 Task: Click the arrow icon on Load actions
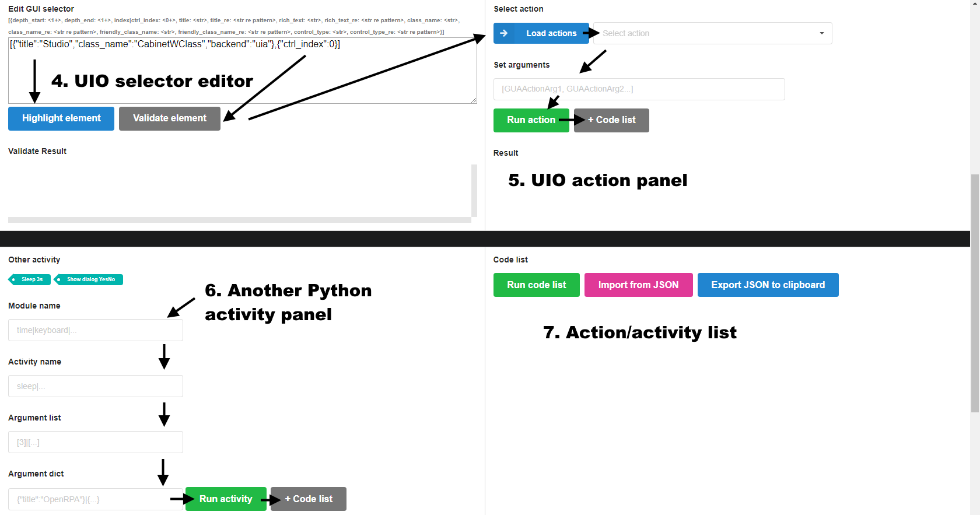pos(504,33)
